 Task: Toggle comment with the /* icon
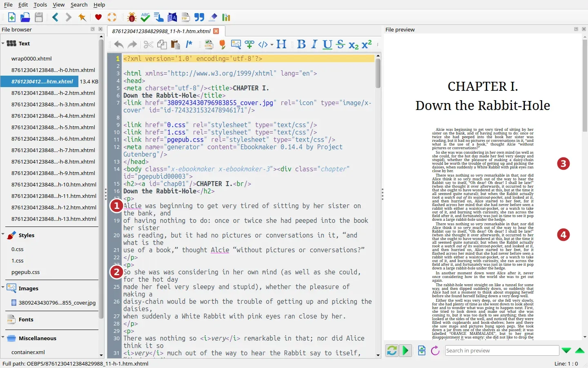tap(189, 45)
